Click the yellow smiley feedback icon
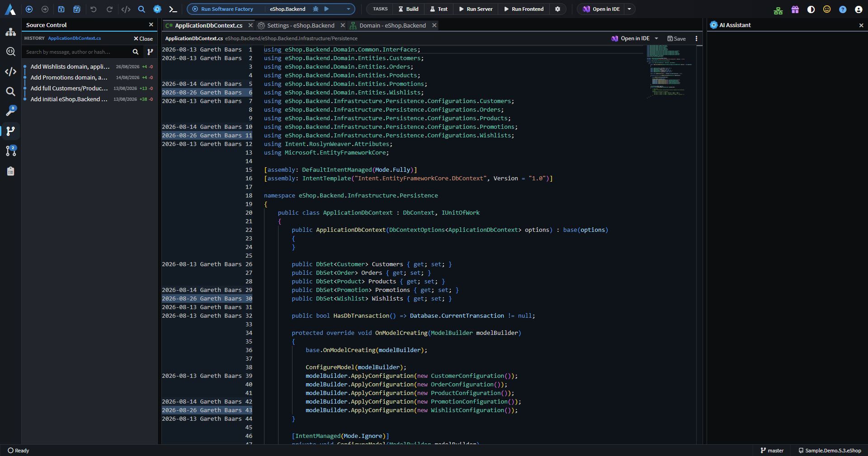868x456 pixels. click(827, 9)
